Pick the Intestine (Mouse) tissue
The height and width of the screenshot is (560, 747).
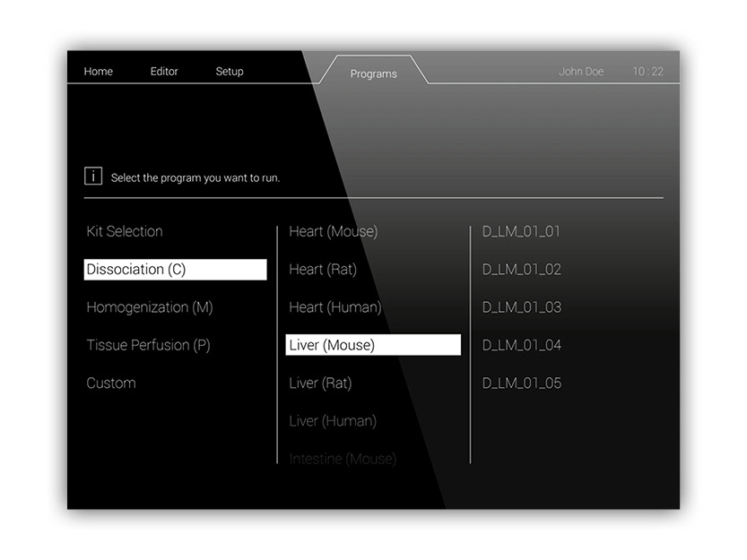pos(343,459)
